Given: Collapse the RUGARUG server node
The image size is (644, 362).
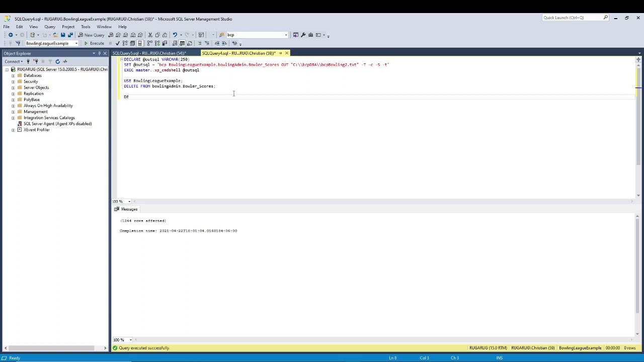Looking at the screenshot, I should 7,69.
